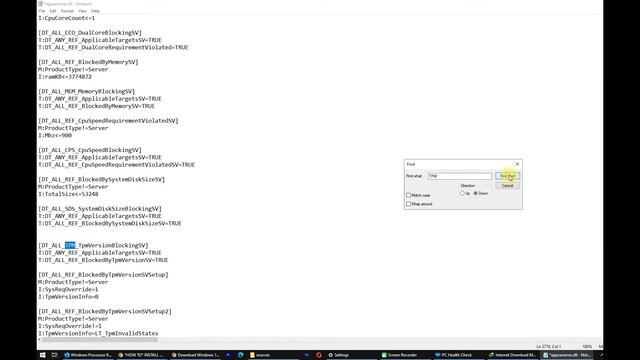Screen dimensions: 640x360
Task: Switch to HOW TO INSTALL browser window
Action: 142,355
